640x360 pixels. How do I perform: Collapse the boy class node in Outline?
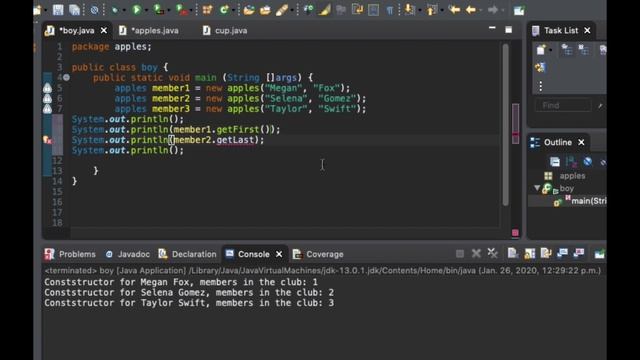tap(537, 188)
